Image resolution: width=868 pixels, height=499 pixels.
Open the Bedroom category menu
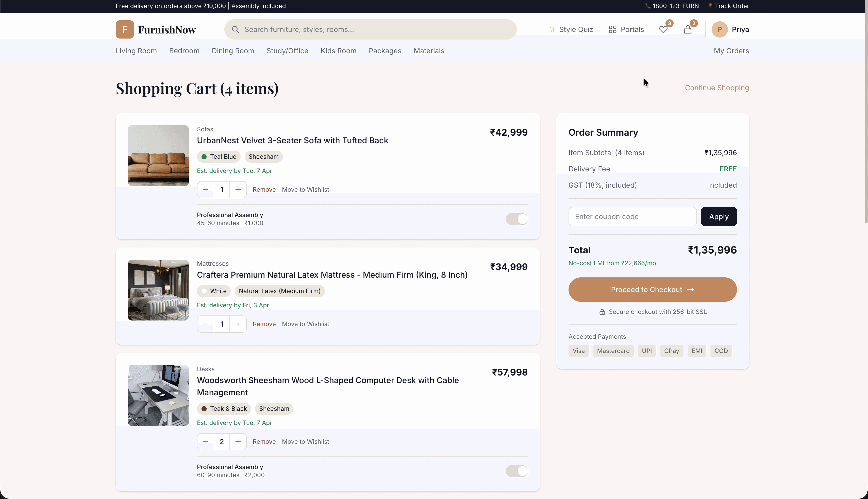184,50
